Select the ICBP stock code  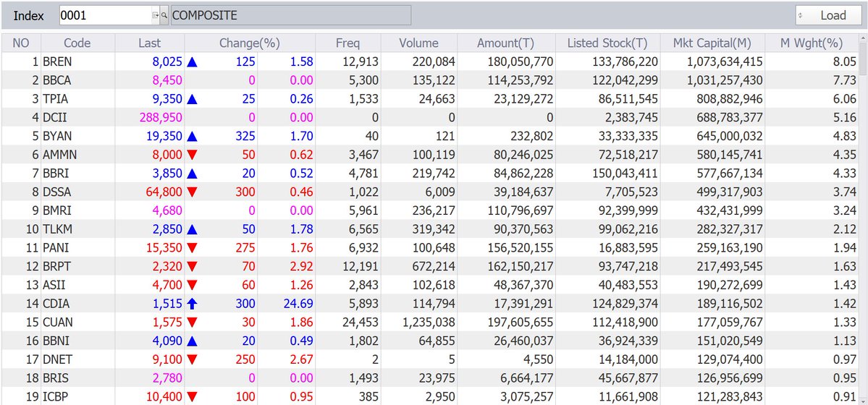55,397
